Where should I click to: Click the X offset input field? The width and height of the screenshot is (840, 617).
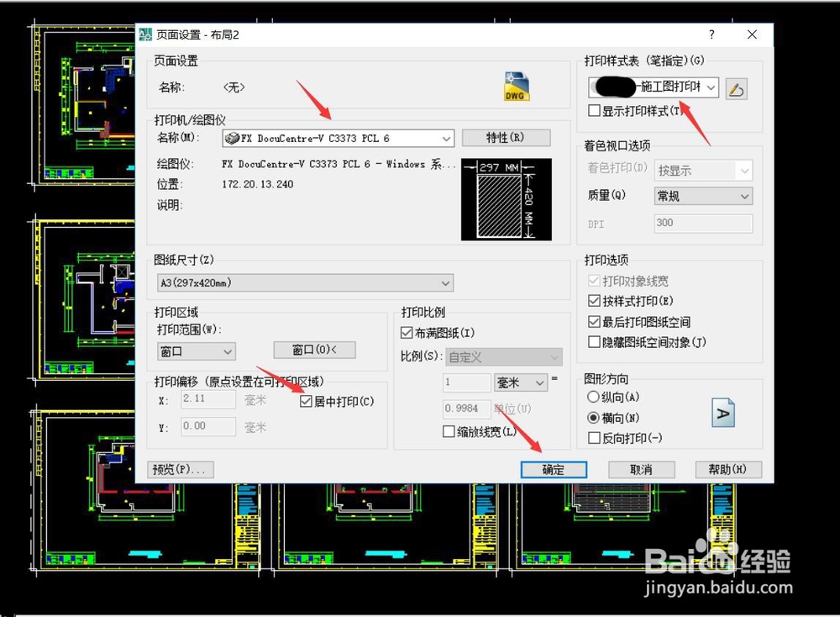(x=207, y=398)
